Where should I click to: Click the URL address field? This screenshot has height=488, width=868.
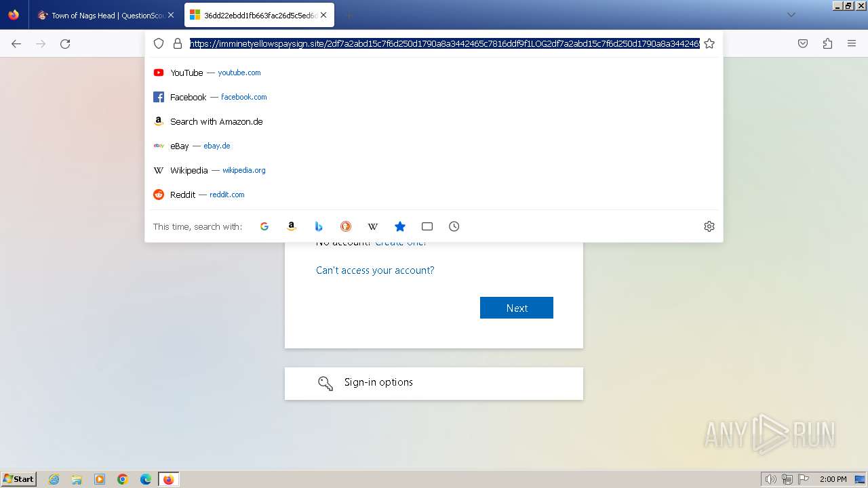tap(445, 43)
